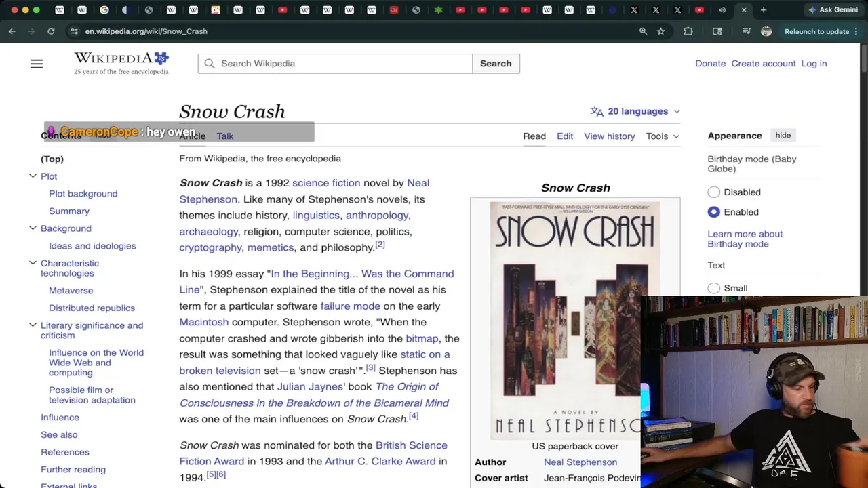Click the Log in link
This screenshot has height=488, width=868.
(x=814, y=64)
